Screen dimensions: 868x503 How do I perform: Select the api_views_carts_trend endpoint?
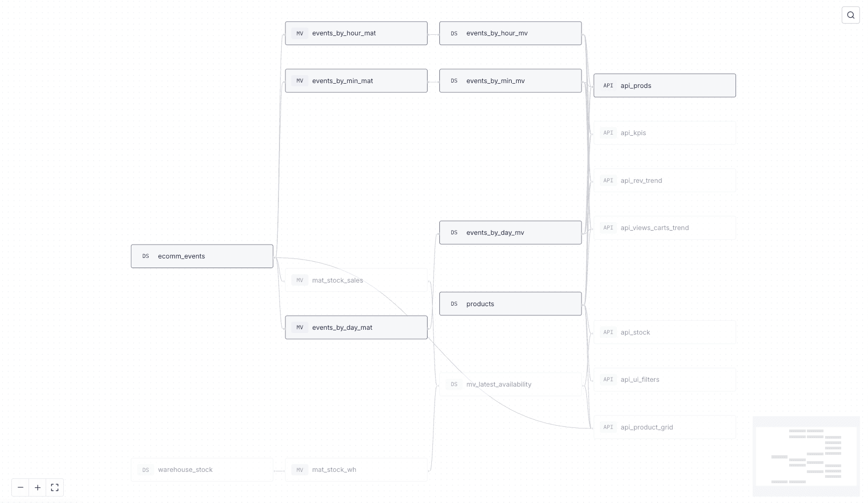coord(665,227)
